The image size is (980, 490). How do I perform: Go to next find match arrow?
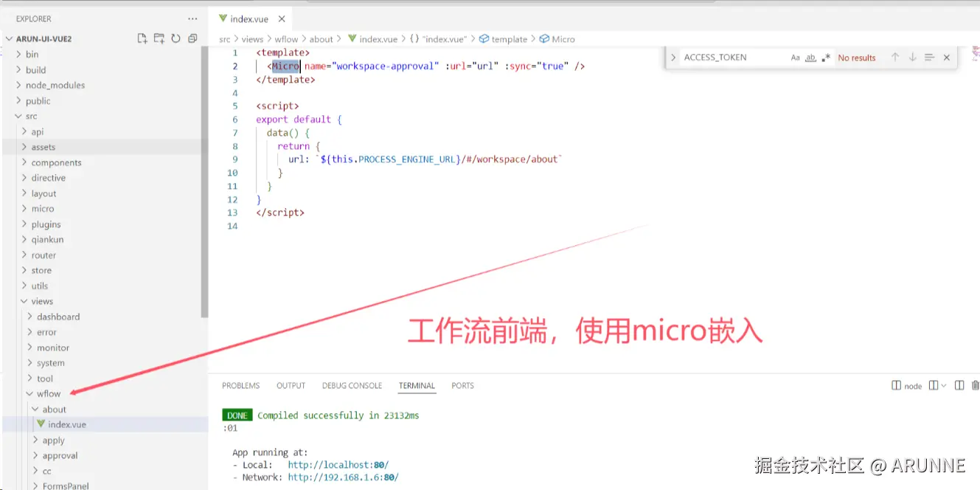click(x=912, y=58)
